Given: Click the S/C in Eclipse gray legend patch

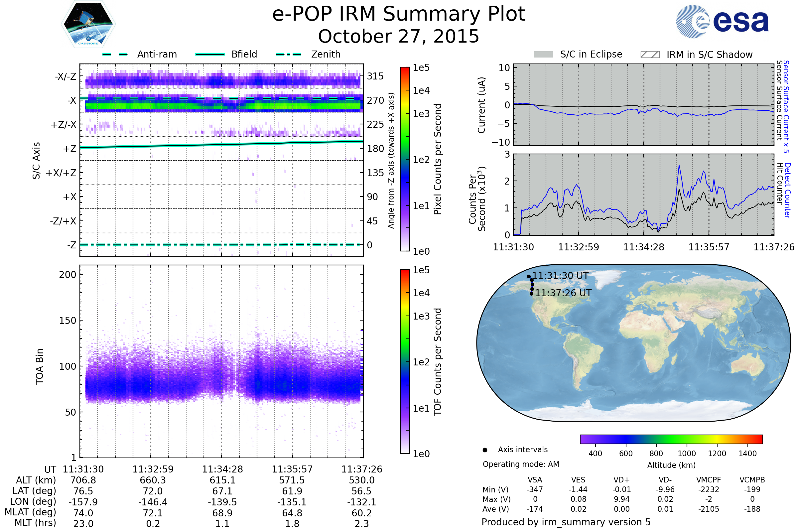Looking at the screenshot, I should pos(544,55).
